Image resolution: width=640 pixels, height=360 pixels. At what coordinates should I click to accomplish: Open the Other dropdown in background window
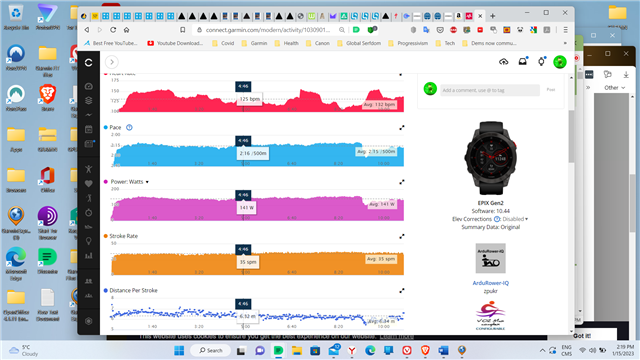pos(614,88)
